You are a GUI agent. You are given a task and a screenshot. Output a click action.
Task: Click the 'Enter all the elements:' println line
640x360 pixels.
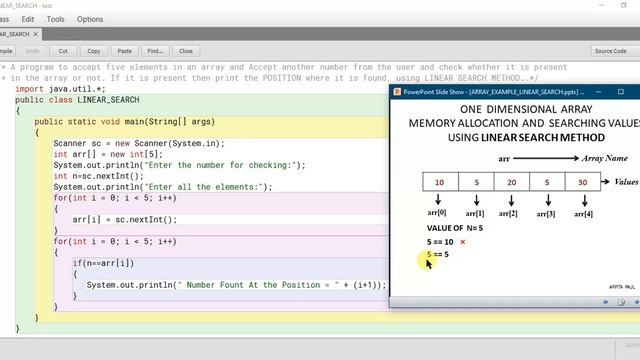[162, 187]
